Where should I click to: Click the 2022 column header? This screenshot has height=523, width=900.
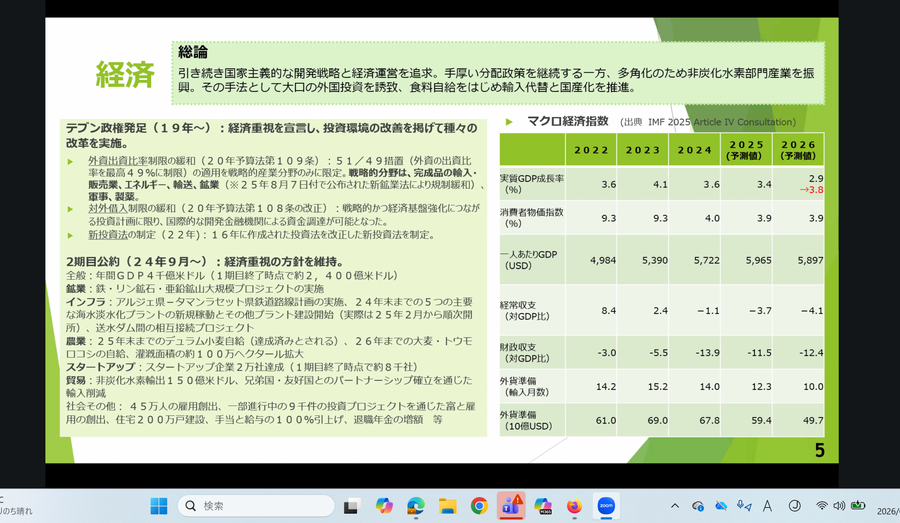point(591,150)
